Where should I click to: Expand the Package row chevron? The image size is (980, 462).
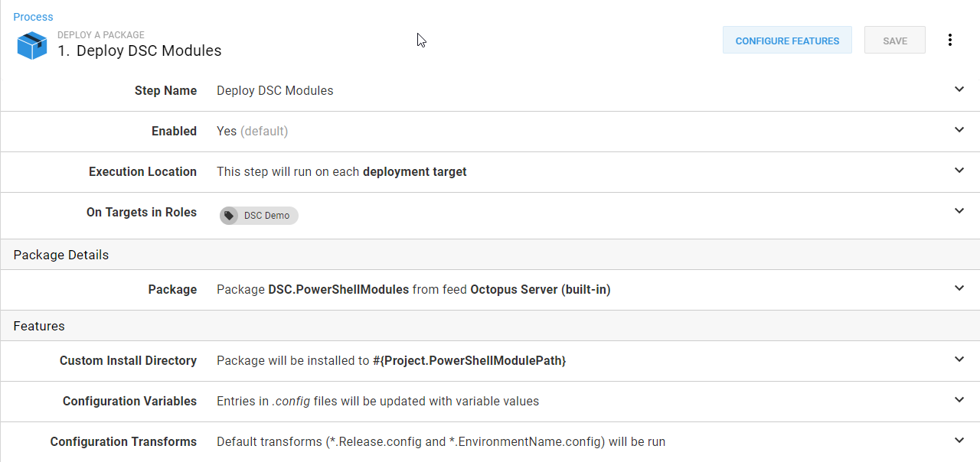959,288
